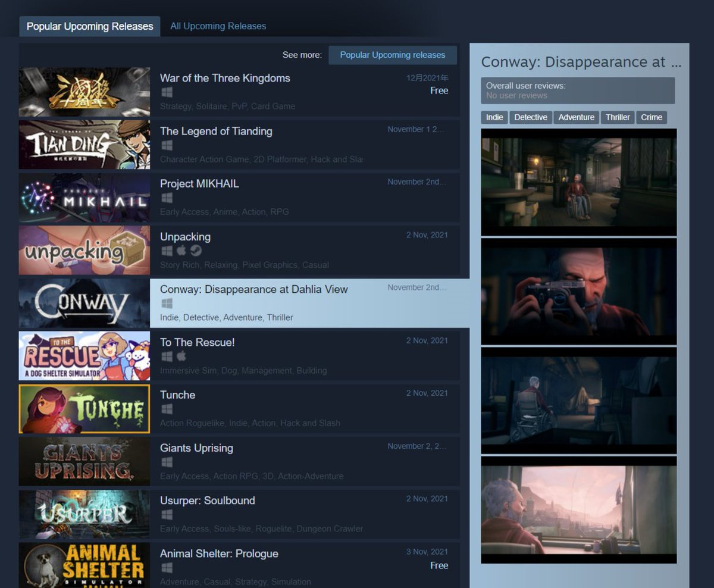Open The Legend of Tianding title
Viewport: 714px width, 588px height.
pyautogui.click(x=216, y=131)
